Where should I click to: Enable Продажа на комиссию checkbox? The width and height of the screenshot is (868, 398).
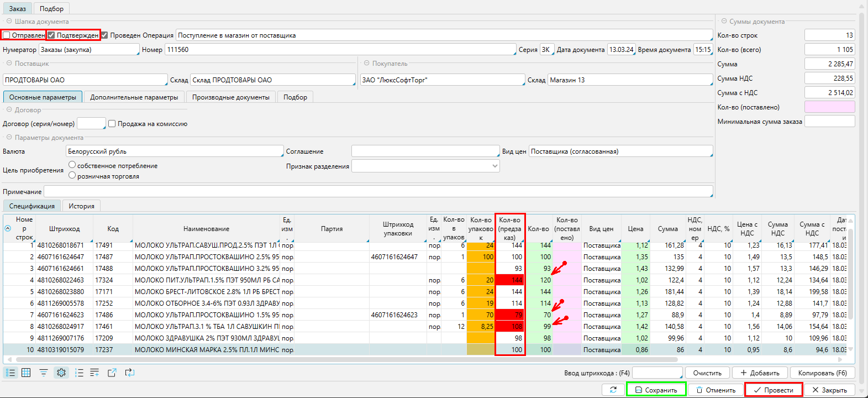(112, 124)
